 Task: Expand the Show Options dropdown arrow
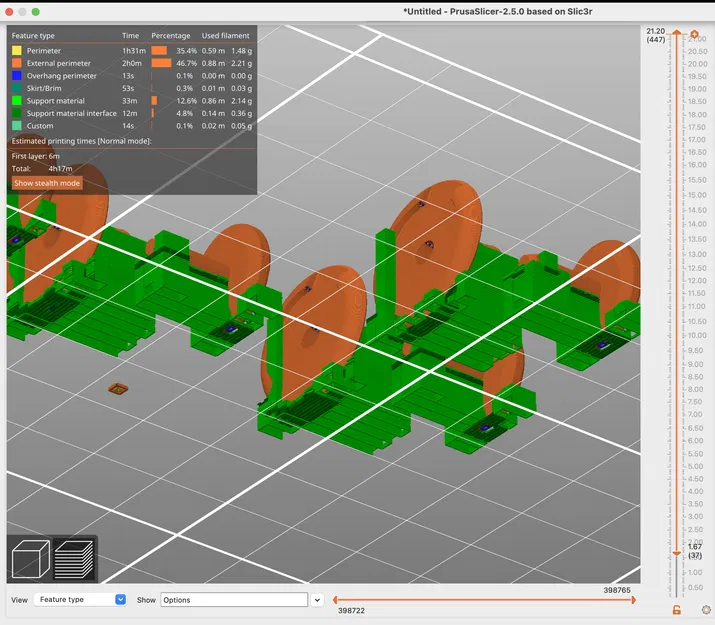coord(317,600)
